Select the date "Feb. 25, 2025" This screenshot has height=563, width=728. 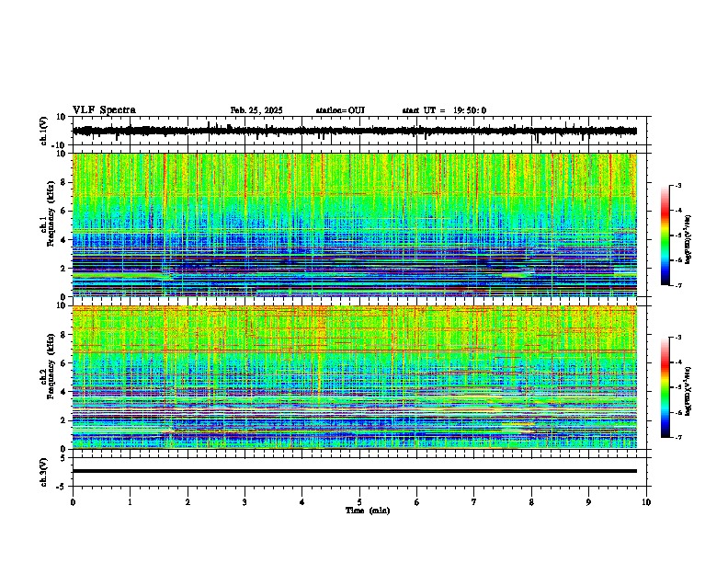256,110
